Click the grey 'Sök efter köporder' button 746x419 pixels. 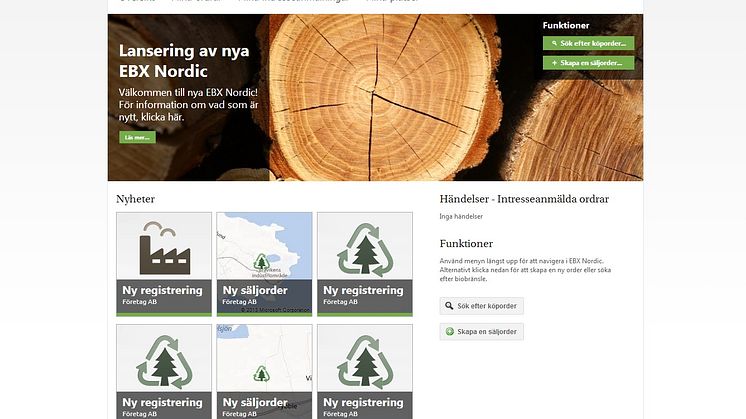pyautogui.click(x=481, y=306)
